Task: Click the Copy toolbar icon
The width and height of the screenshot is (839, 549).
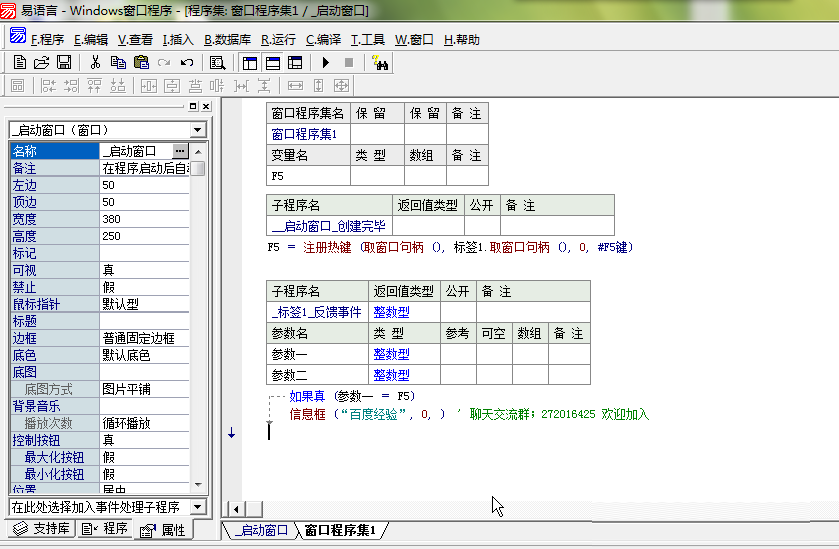Action: 118,63
